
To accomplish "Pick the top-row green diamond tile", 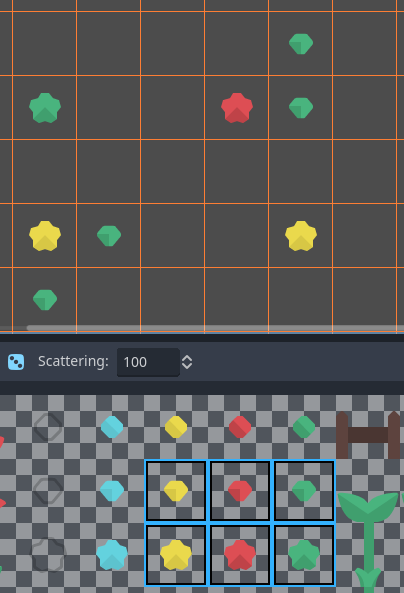I will (x=304, y=427).
